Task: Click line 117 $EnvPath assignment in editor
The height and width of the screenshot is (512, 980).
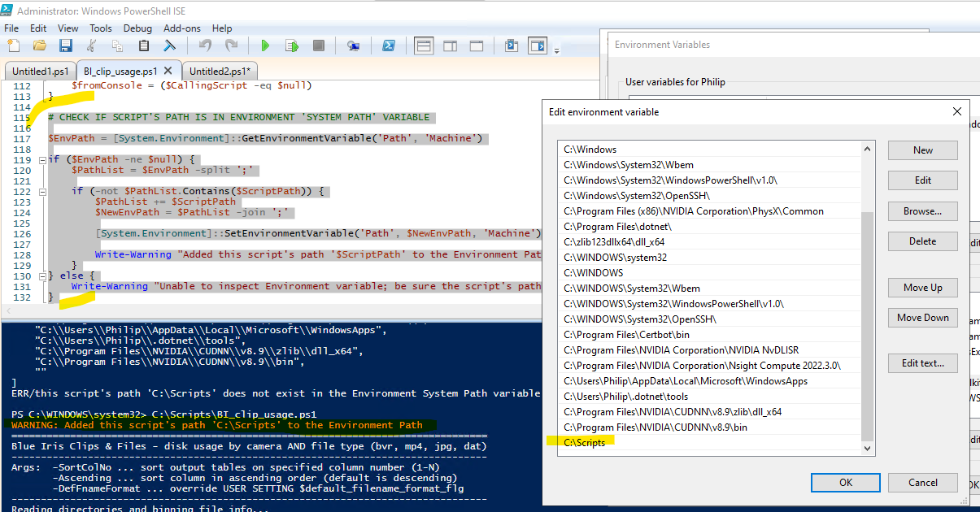Action: (265, 138)
